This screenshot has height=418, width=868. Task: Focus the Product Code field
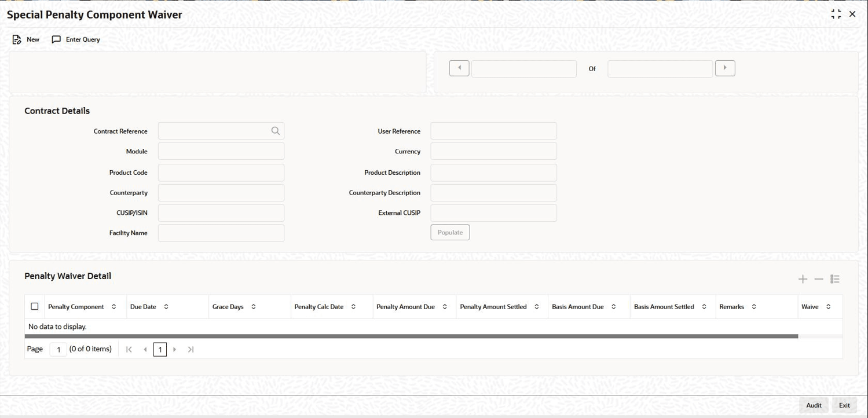coord(221,173)
